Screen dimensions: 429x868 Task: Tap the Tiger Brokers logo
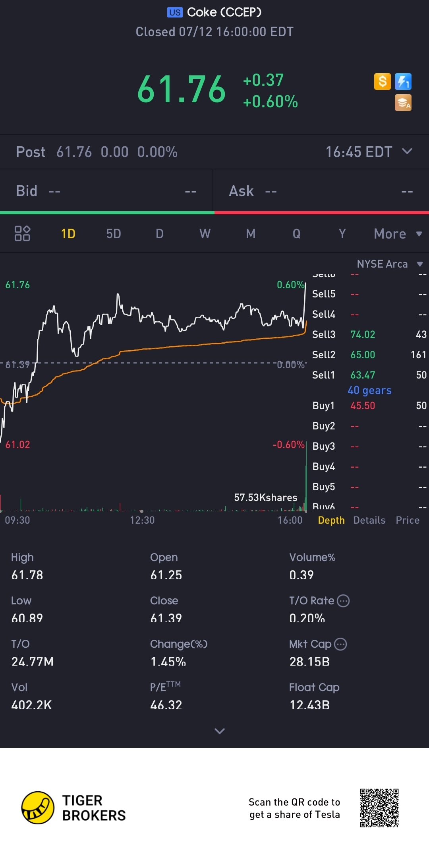74,808
